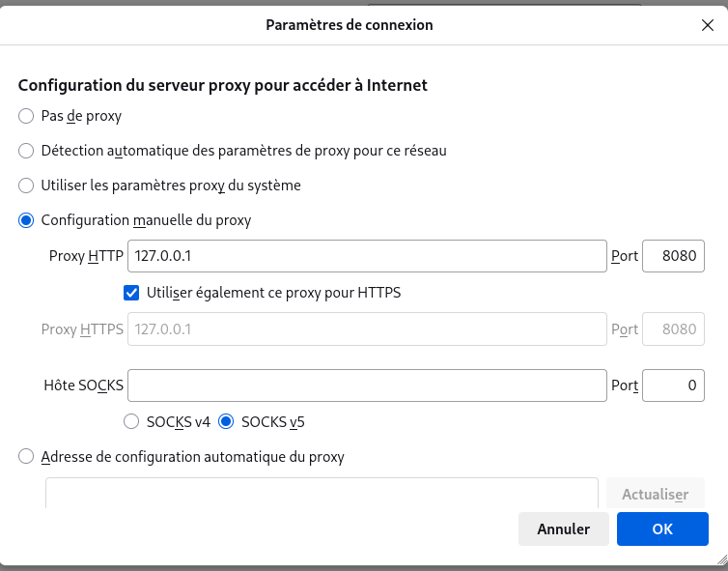Select 'Utiliser les paramètres proxy du système'

pyautogui.click(x=26, y=186)
